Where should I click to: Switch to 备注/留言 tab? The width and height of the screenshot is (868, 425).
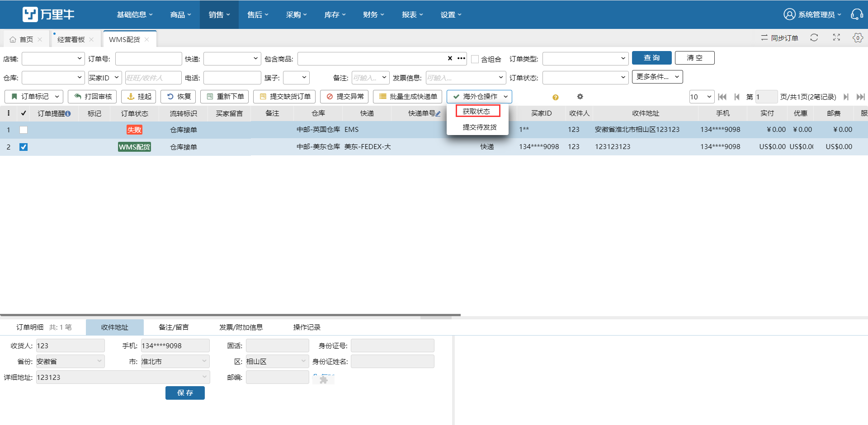pyautogui.click(x=174, y=327)
